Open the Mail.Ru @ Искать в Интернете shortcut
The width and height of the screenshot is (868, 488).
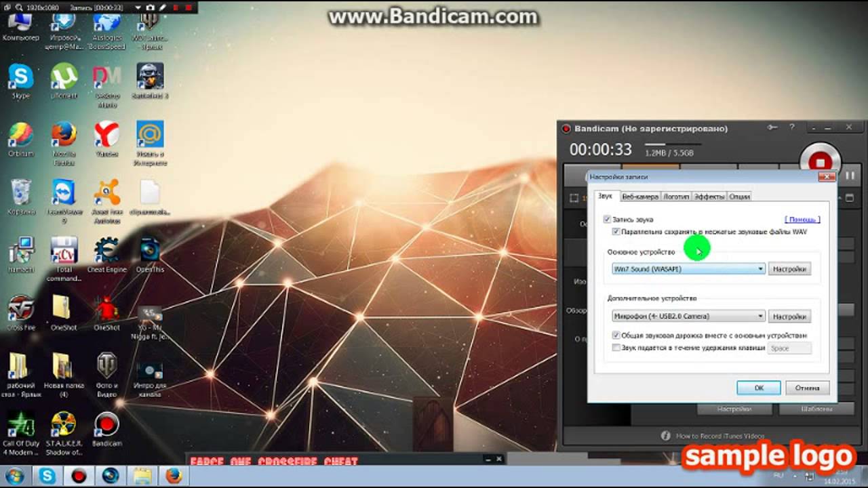click(149, 143)
